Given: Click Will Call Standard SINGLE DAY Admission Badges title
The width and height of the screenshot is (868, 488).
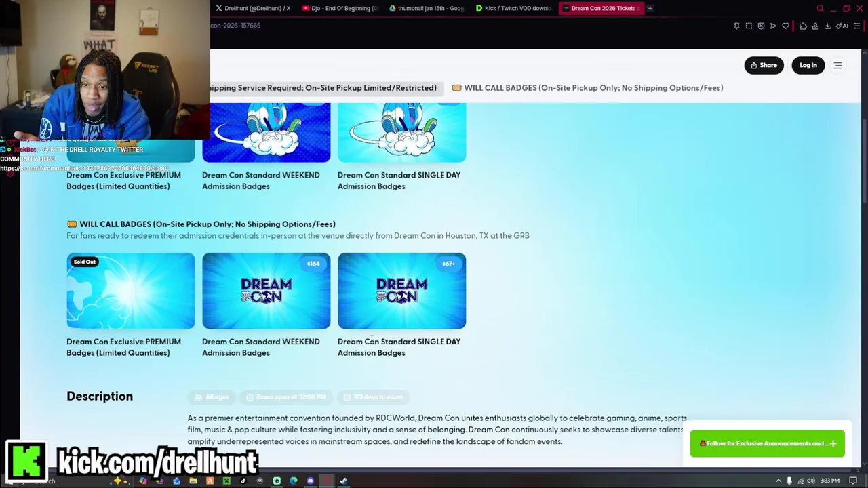Looking at the screenshot, I should (x=399, y=347).
